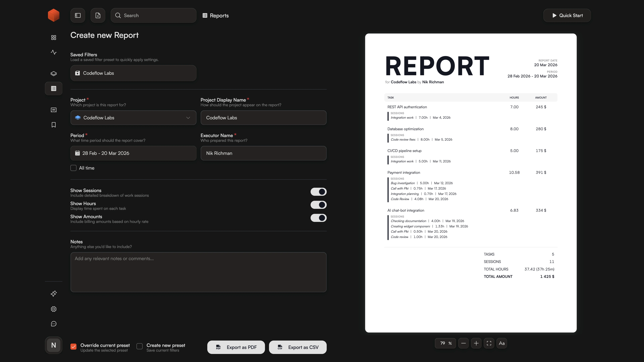Select the activity pulse icon in sidebar

point(53,52)
